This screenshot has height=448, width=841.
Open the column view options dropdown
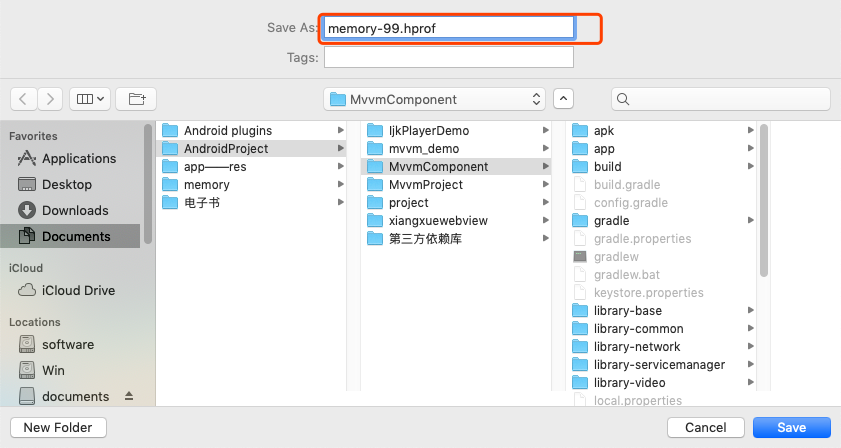[90, 99]
